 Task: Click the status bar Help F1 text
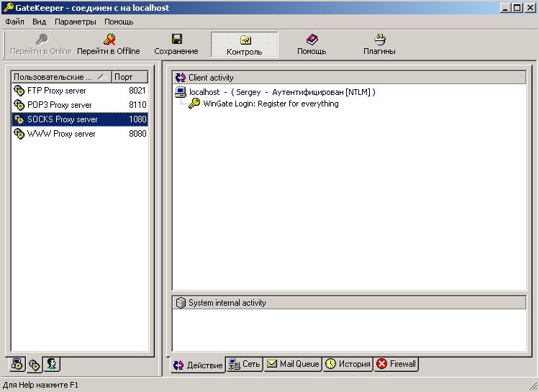pyautogui.click(x=40, y=385)
